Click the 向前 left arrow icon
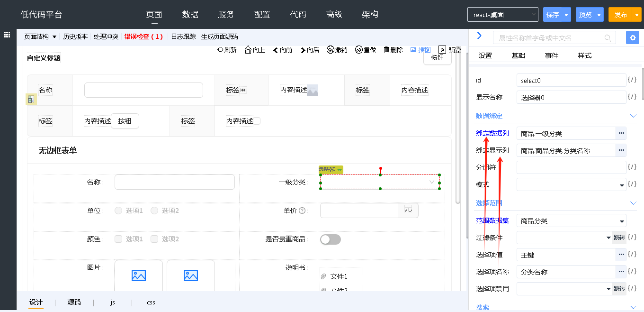This screenshot has width=644, height=312. tap(276, 50)
